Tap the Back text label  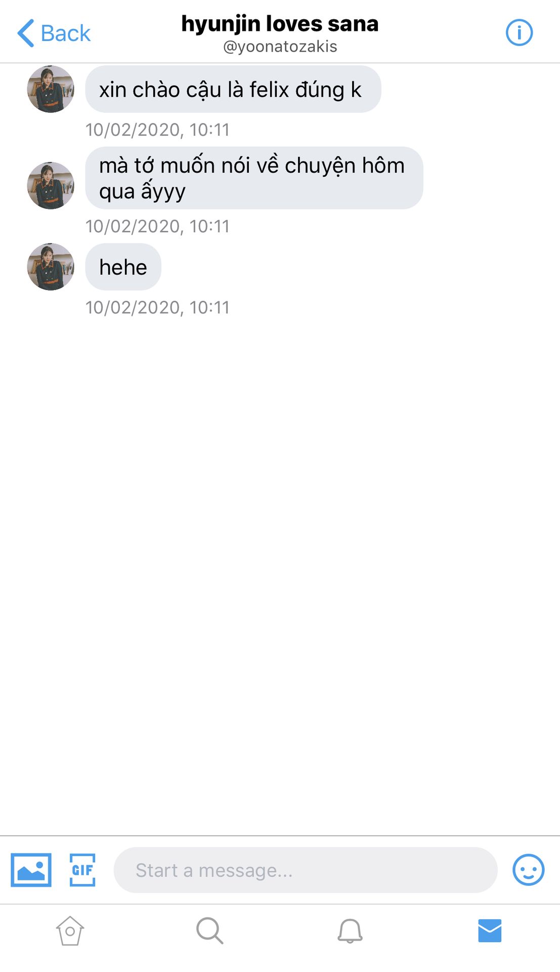pos(66,33)
